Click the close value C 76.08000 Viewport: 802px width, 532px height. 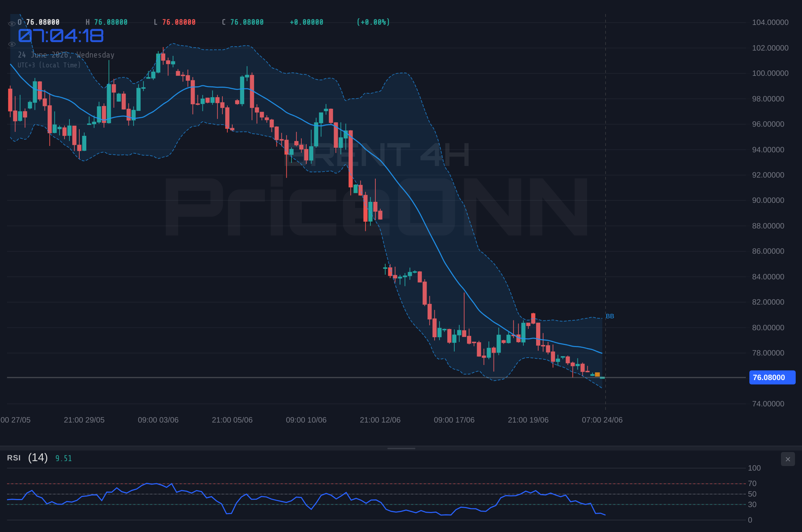(243, 22)
